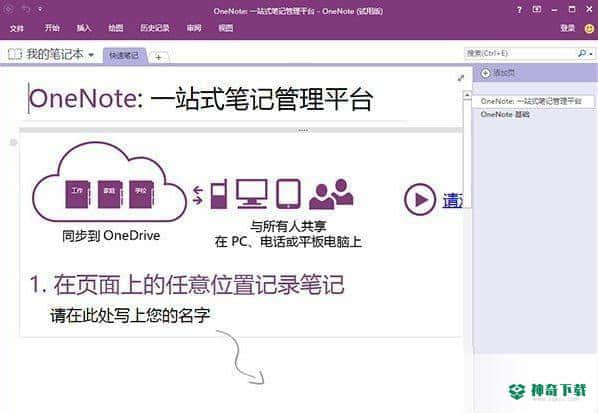Open the Quick Access Toolbar customize arrow
The image size is (598, 413).
click(40, 10)
